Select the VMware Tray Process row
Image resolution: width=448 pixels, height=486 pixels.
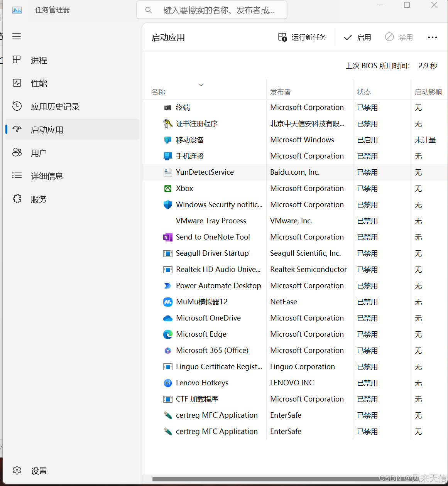pyautogui.click(x=295, y=221)
